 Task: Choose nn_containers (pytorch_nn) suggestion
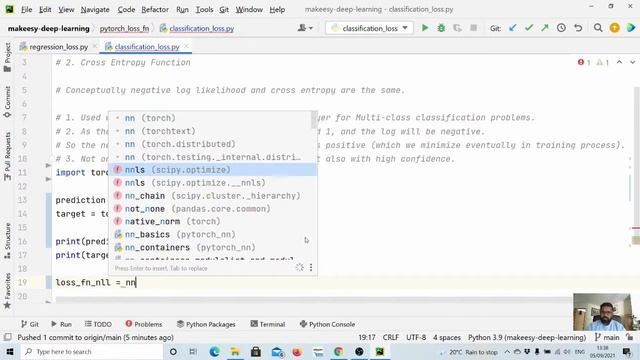point(212,247)
